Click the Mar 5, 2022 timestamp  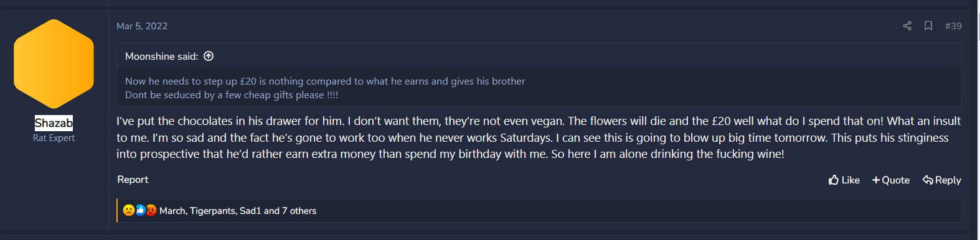(142, 25)
